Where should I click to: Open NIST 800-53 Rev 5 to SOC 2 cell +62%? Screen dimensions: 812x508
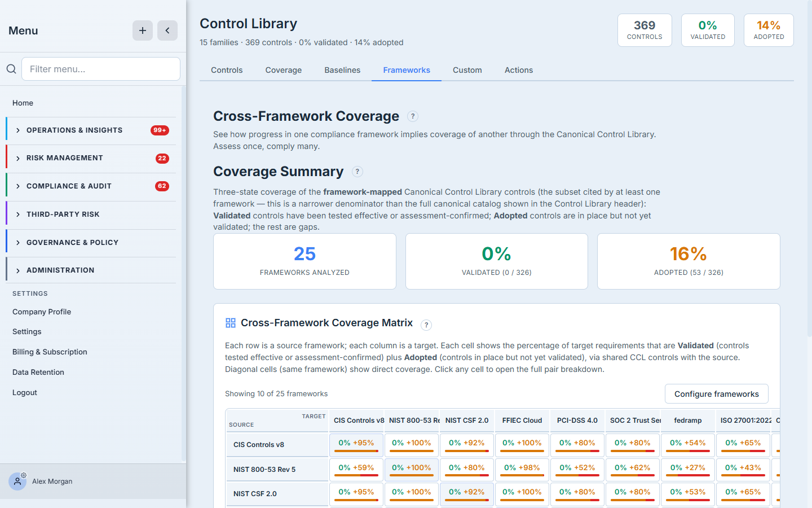pos(633,470)
